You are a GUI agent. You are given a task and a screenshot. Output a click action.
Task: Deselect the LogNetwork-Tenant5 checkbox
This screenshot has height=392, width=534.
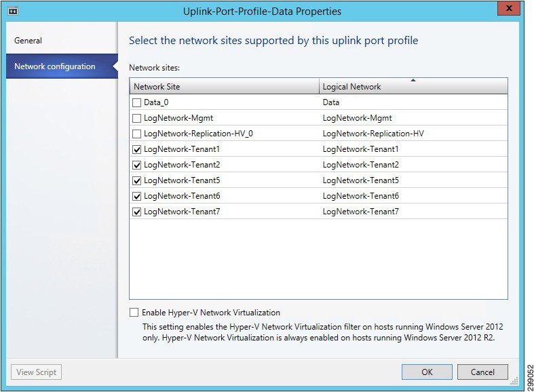tap(136, 180)
